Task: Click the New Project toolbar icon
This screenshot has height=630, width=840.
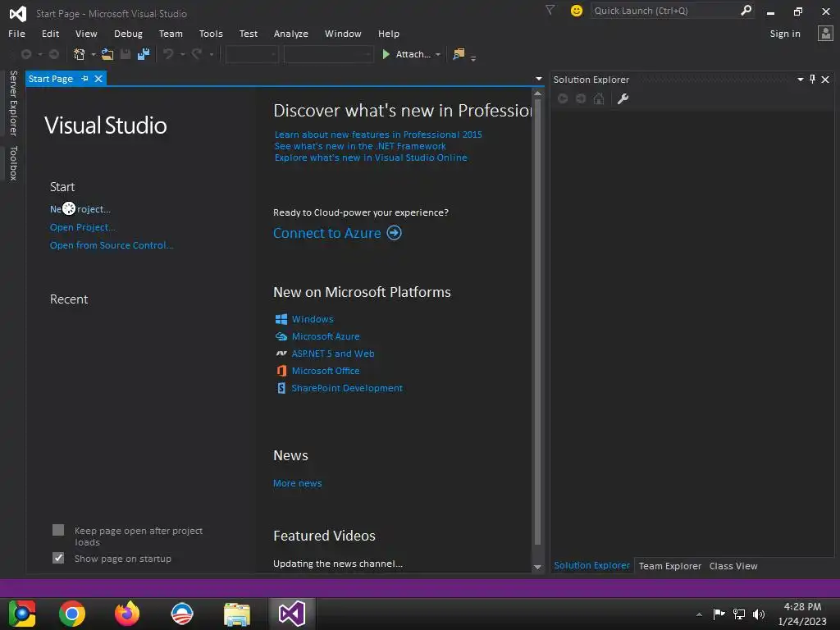Action: (80, 54)
